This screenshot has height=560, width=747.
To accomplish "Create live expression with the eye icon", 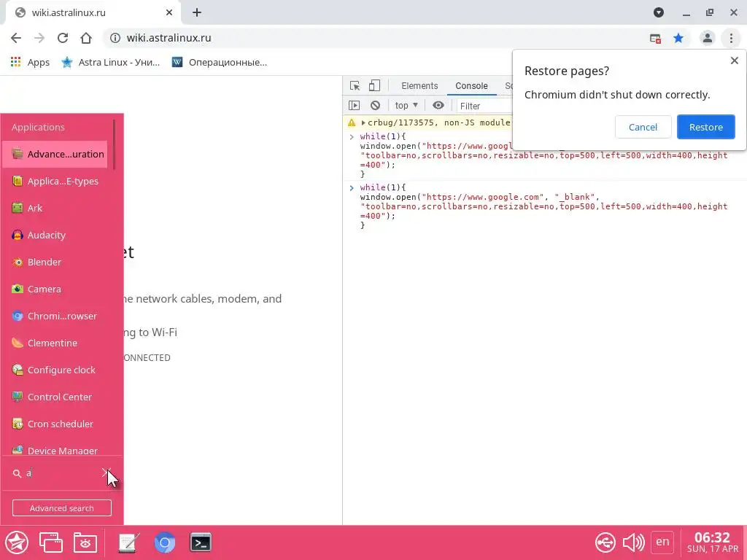I will [438, 106].
